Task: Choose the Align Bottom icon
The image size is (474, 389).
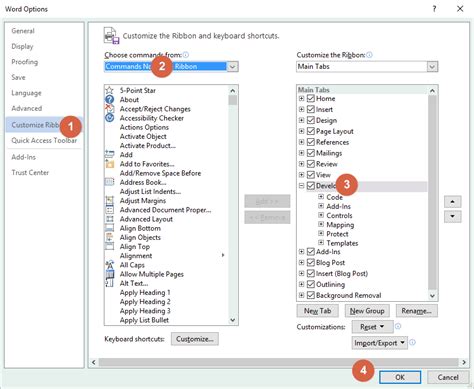Action: pyautogui.click(x=109, y=228)
